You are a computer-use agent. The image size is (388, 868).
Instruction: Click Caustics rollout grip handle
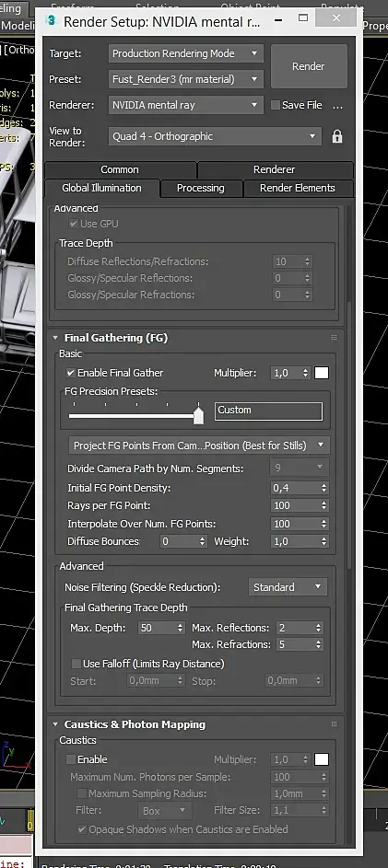(x=334, y=724)
